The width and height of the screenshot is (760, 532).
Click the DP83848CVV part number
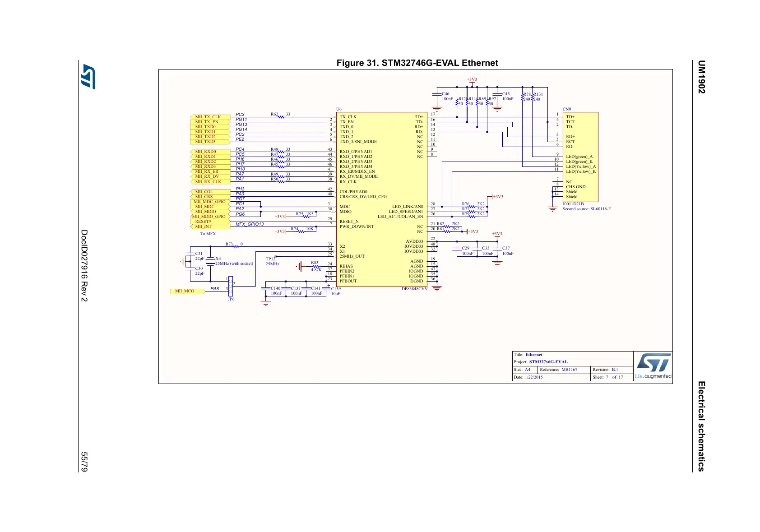414,289
